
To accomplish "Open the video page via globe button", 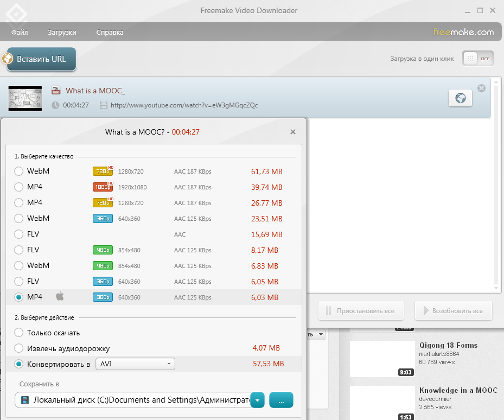I will (460, 98).
